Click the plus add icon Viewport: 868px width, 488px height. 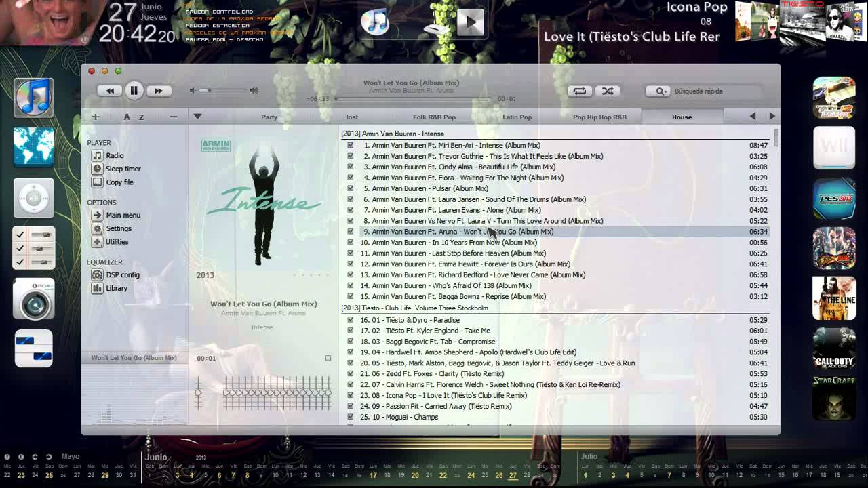(x=96, y=117)
